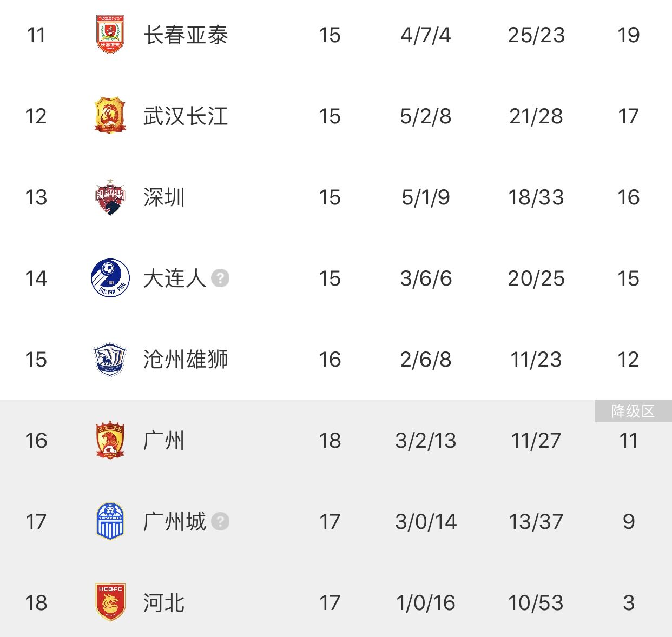The image size is (672, 637).
Task: Open the 广州城 club badge
Action: coord(110,521)
